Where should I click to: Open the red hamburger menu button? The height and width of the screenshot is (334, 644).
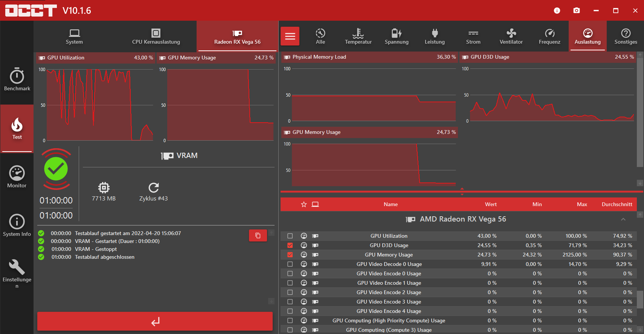[290, 36]
